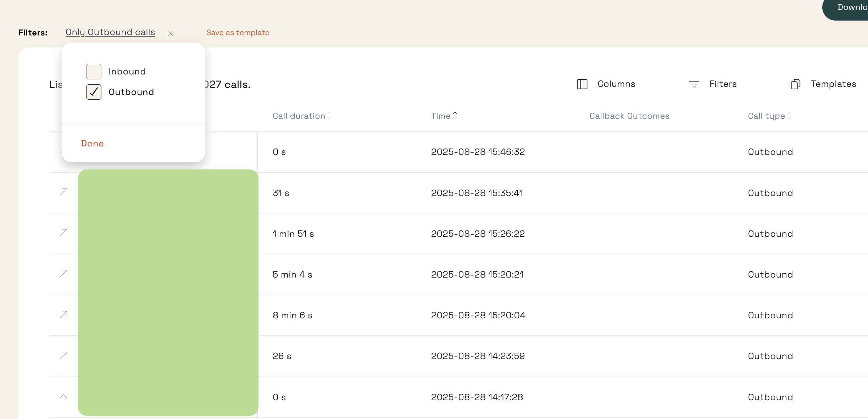Select the 0 s duration at 14:17:28
This screenshot has width=868, height=419.
279,397
